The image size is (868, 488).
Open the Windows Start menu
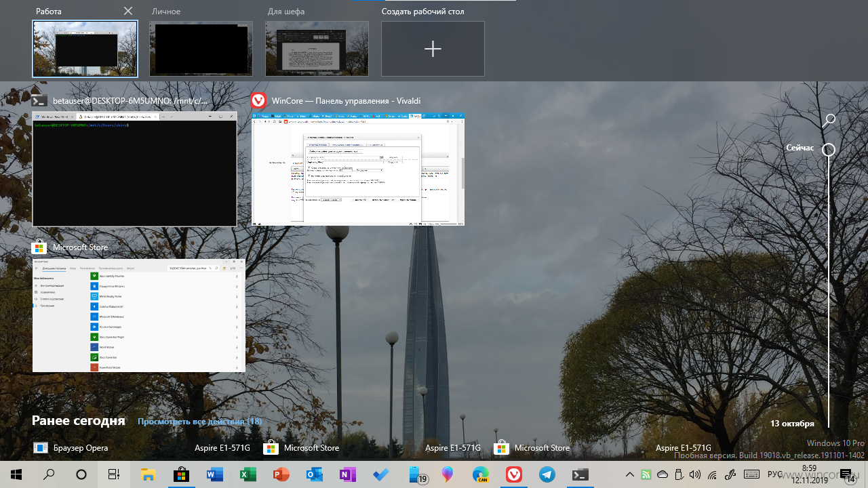pyautogui.click(x=16, y=474)
